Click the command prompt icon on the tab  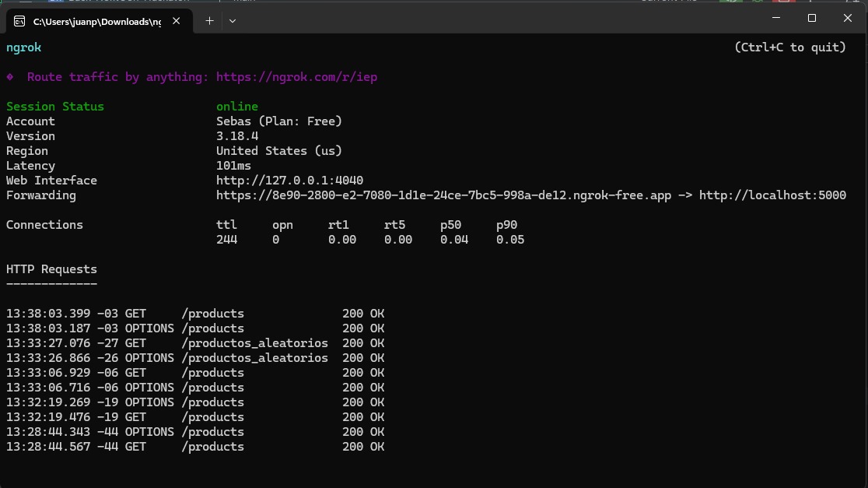(x=19, y=21)
